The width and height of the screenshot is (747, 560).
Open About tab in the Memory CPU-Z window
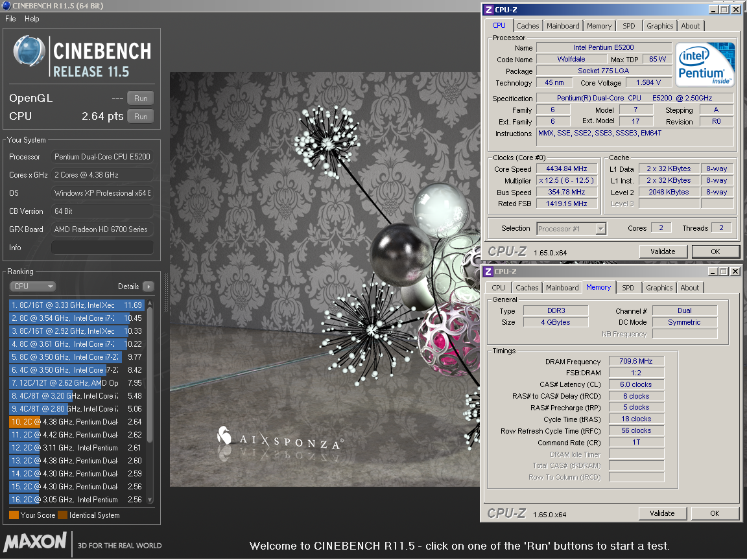(690, 288)
